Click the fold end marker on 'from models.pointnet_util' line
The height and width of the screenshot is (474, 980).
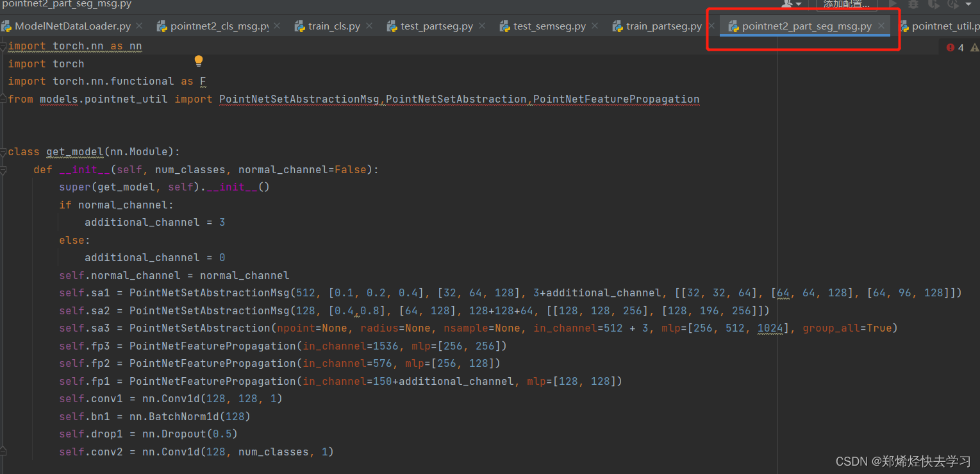pyautogui.click(x=3, y=99)
